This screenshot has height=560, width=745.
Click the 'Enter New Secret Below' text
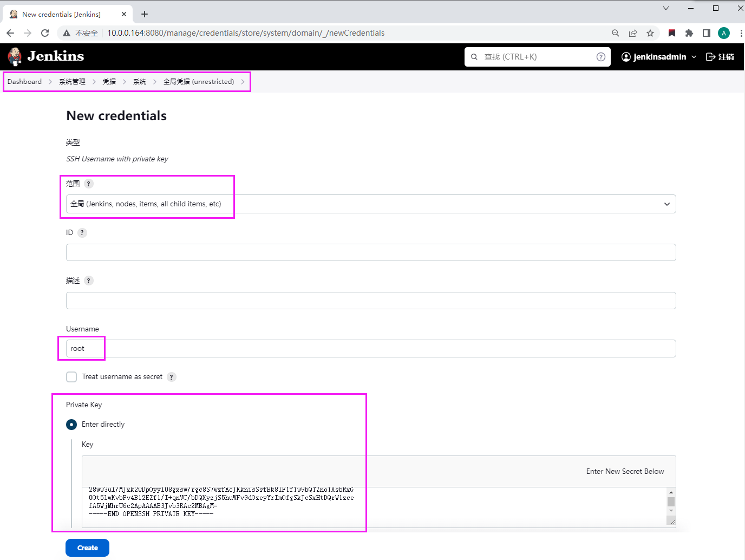click(625, 472)
